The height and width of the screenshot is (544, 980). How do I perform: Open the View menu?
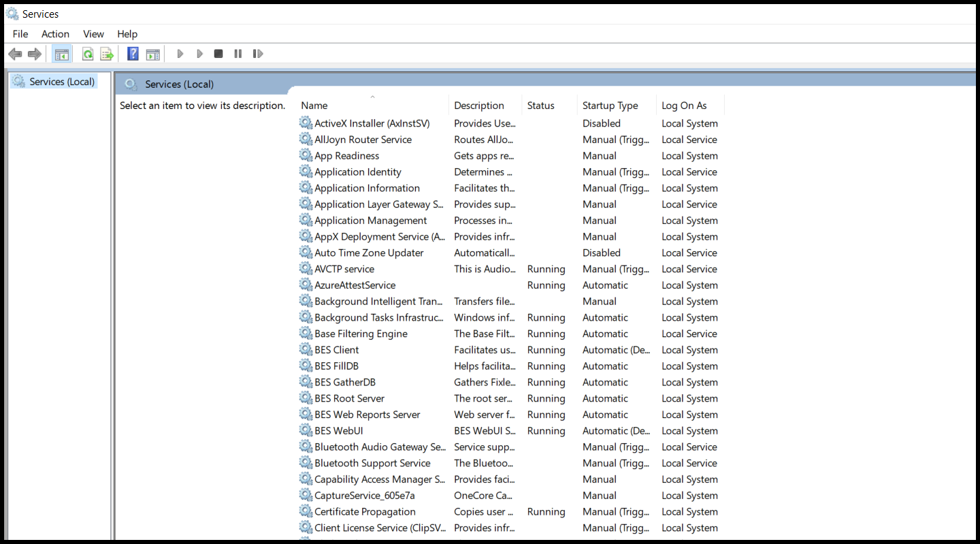(93, 34)
